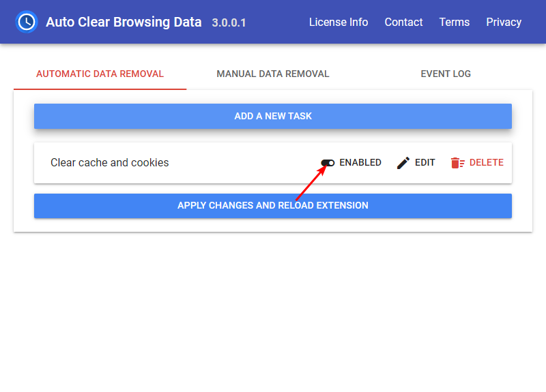
Task: Click the ENABLED status label
Action: (x=360, y=162)
